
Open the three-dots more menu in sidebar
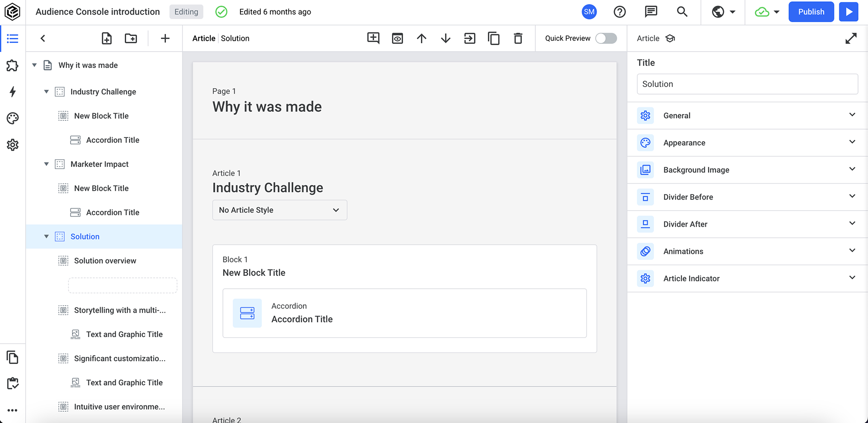click(13, 410)
